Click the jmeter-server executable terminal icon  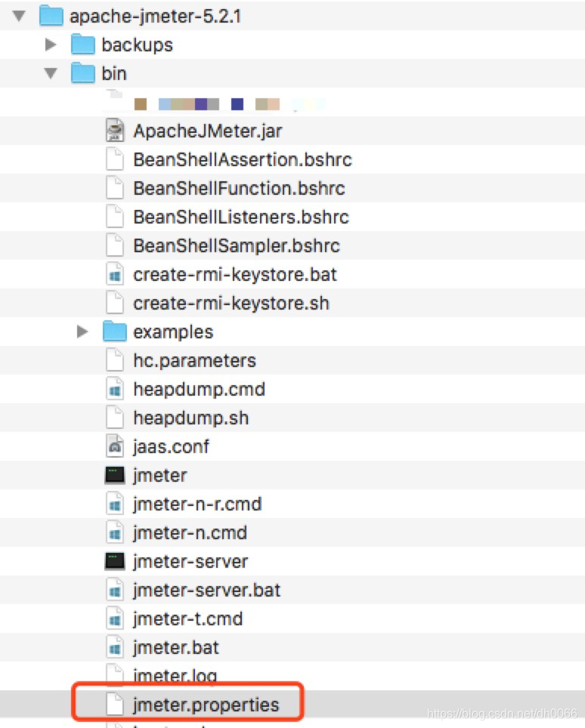[x=115, y=562]
